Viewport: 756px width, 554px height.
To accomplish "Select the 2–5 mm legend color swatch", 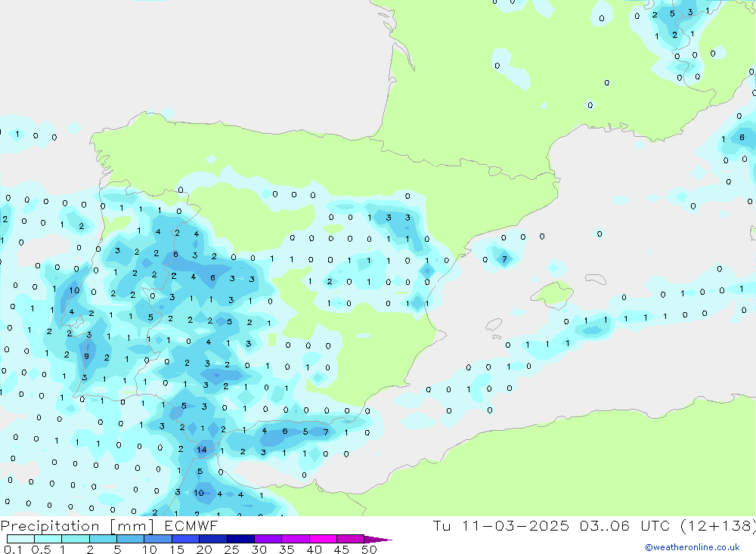I will [x=103, y=539].
